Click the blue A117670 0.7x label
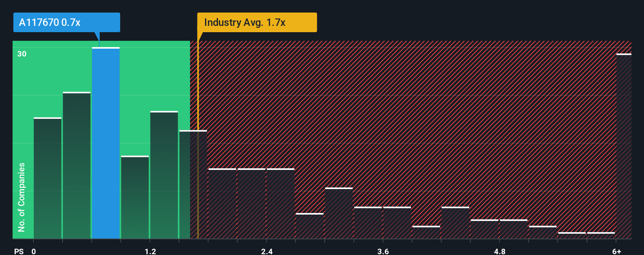Viewport: 644px width, 255px height. tap(67, 22)
